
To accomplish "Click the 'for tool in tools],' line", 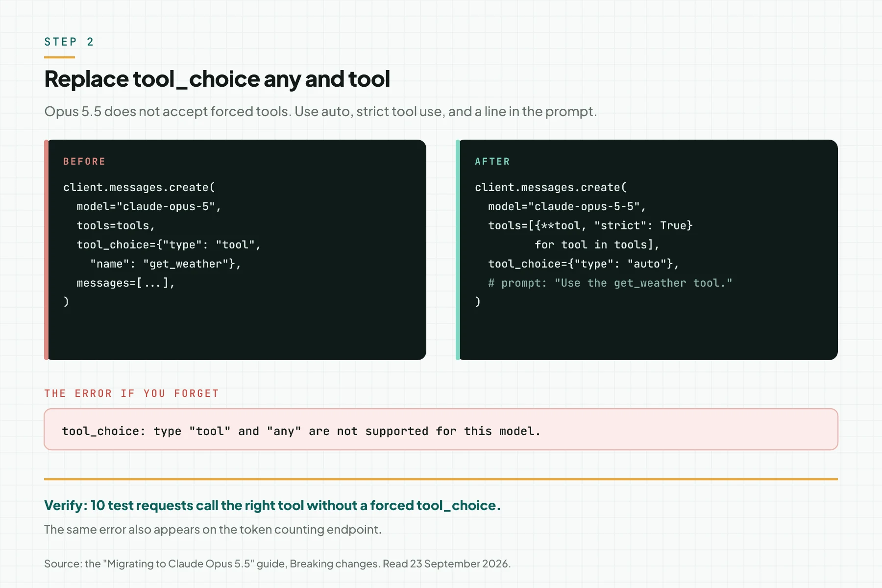I will (x=597, y=245).
